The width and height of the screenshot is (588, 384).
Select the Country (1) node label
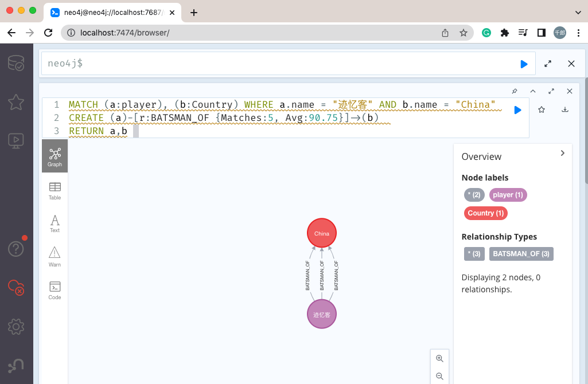click(x=486, y=213)
